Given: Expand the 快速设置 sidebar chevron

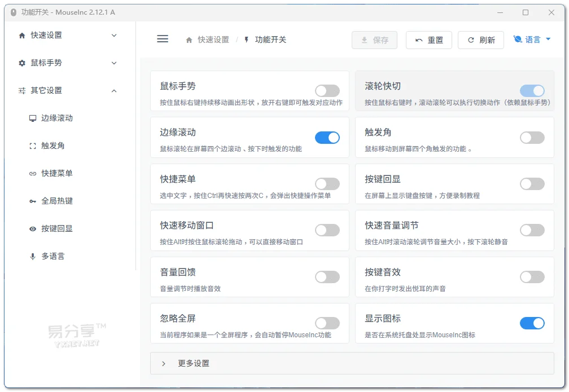Looking at the screenshot, I should 114,36.
